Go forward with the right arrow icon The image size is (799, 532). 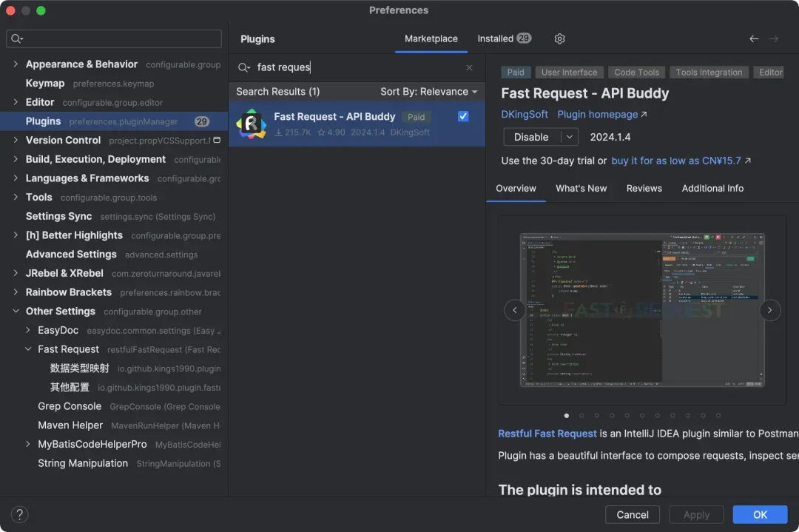[x=774, y=38]
